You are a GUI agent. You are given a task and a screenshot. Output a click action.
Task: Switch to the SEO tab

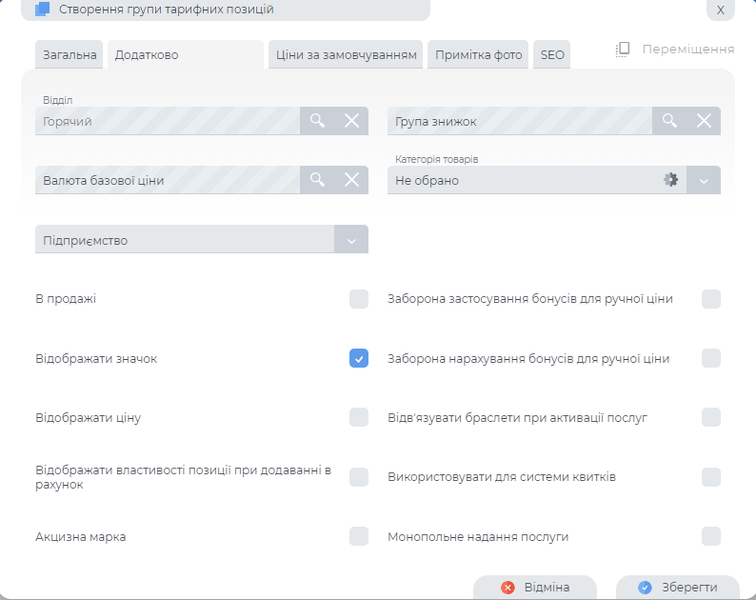552,55
